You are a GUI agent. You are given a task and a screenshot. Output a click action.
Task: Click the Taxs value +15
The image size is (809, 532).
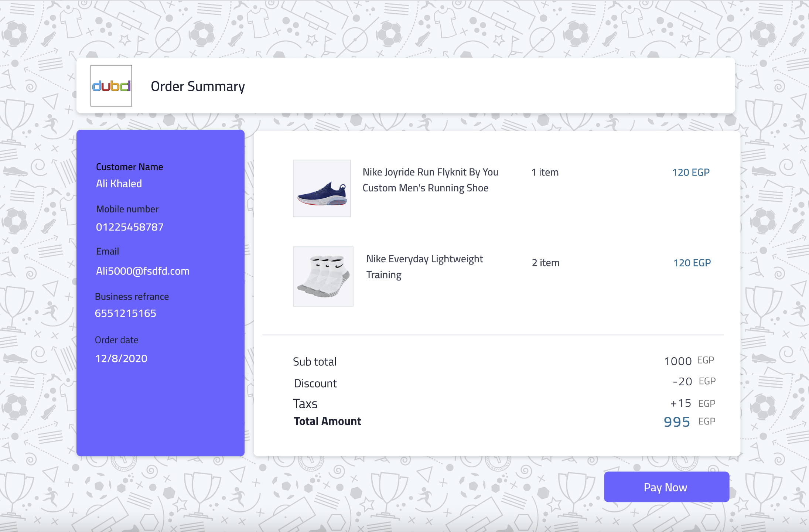click(x=680, y=403)
